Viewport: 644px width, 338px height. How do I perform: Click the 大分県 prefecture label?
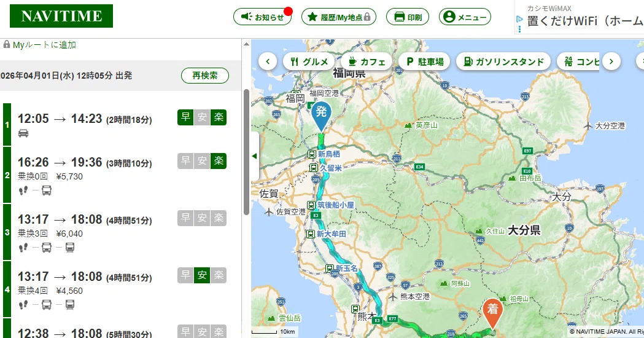(x=524, y=230)
